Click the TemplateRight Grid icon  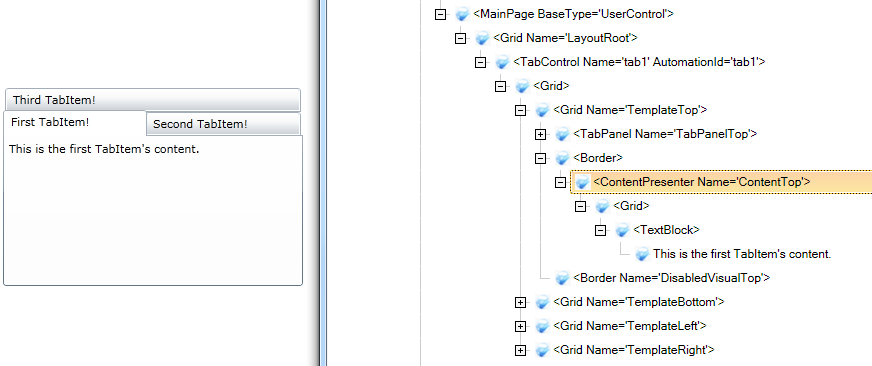542,350
